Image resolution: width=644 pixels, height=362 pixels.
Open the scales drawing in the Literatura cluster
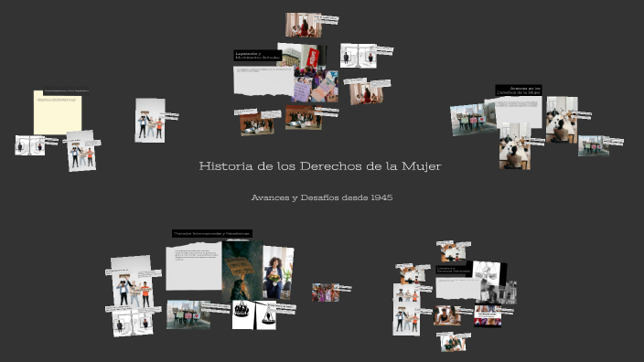pos(488,273)
